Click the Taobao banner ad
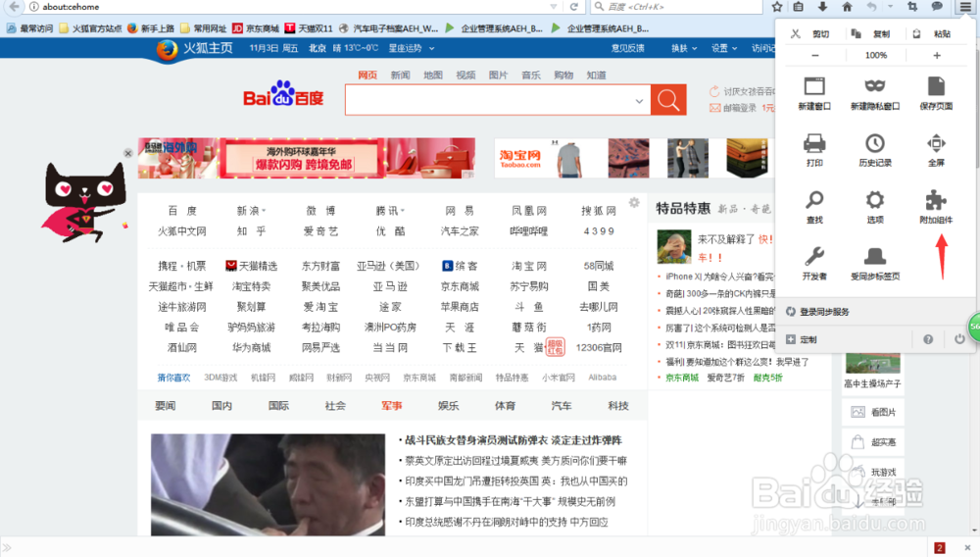 [x=633, y=158]
